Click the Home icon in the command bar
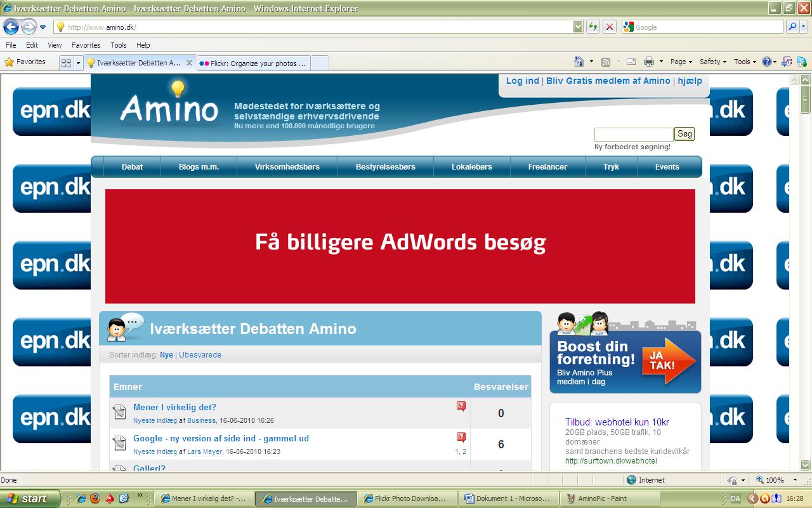 [x=579, y=62]
